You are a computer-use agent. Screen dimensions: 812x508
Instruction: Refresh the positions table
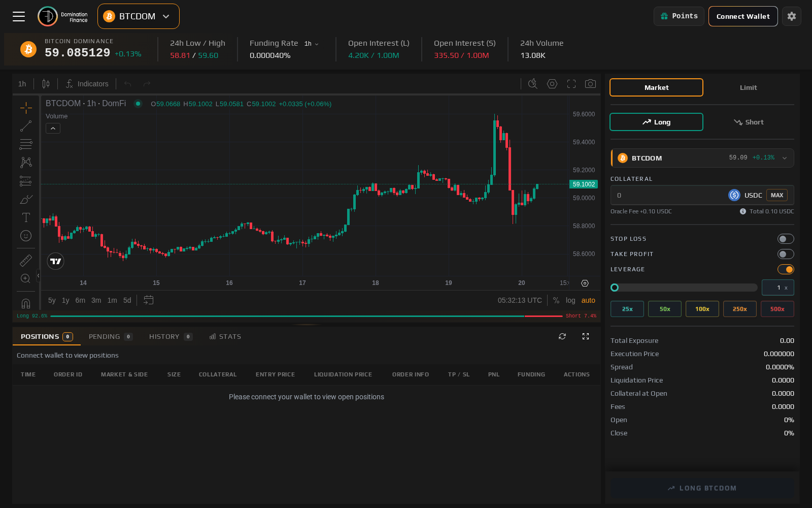(x=562, y=336)
